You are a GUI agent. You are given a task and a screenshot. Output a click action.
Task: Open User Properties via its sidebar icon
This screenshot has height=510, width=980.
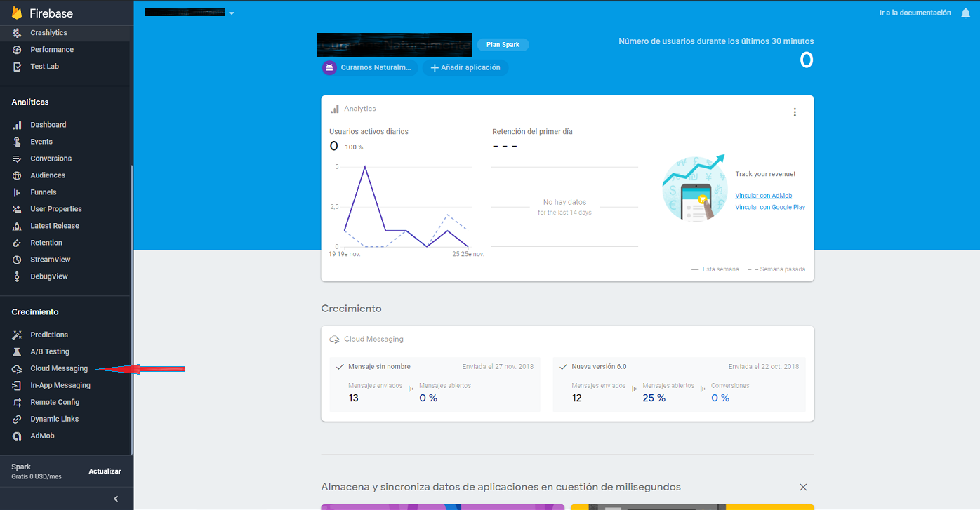(x=18, y=209)
